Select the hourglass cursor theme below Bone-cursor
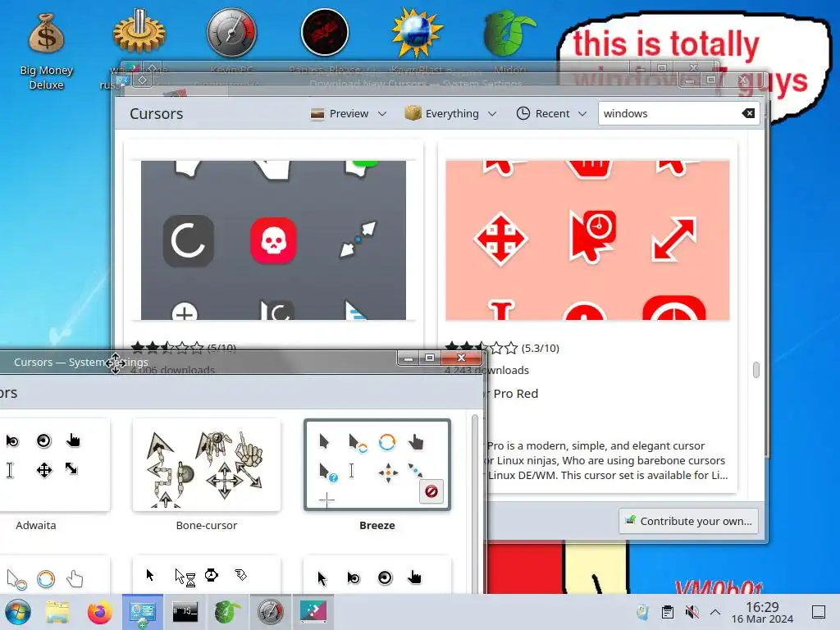840x630 pixels. (x=206, y=576)
